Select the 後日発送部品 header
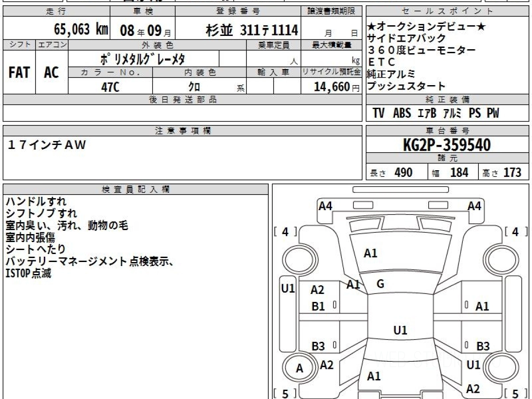The image size is (532, 399). click(x=183, y=100)
